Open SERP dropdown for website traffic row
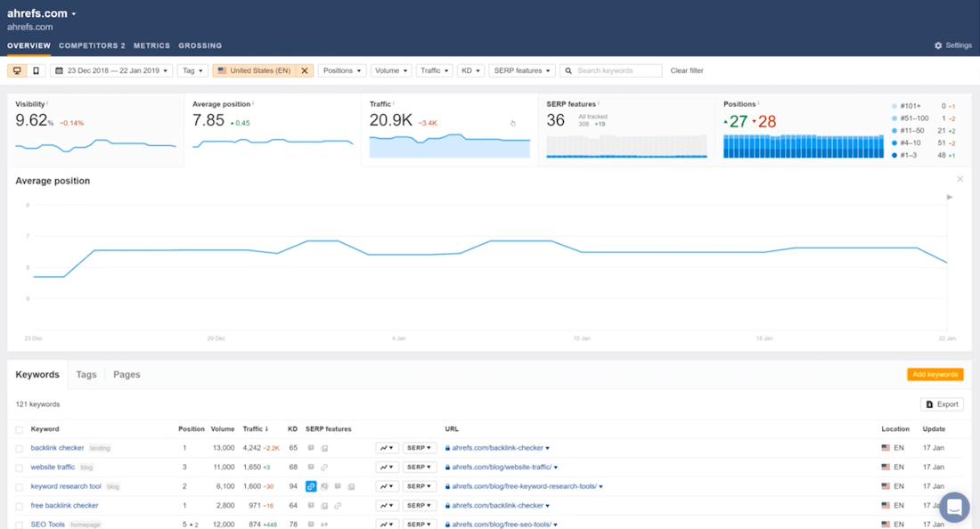Screen dimensions: 980x529 (x=419, y=468)
